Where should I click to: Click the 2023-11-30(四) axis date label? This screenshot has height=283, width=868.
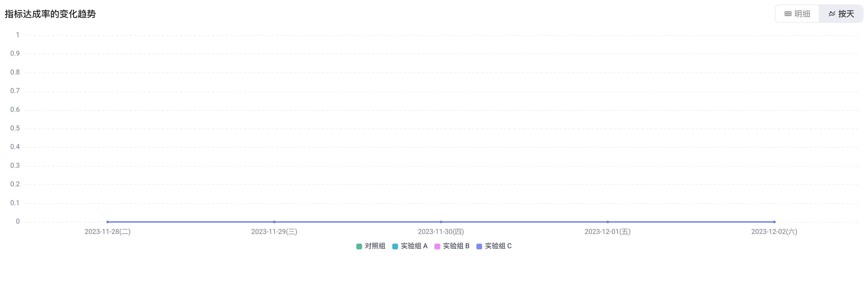click(x=441, y=232)
